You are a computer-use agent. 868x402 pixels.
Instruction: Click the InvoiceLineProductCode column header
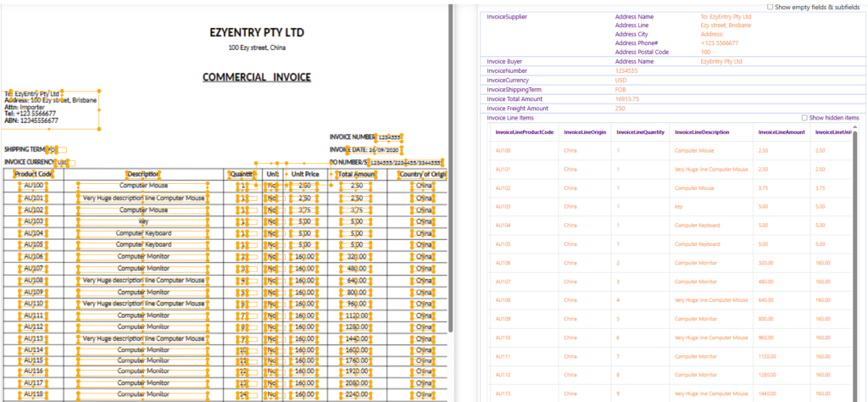[524, 133]
